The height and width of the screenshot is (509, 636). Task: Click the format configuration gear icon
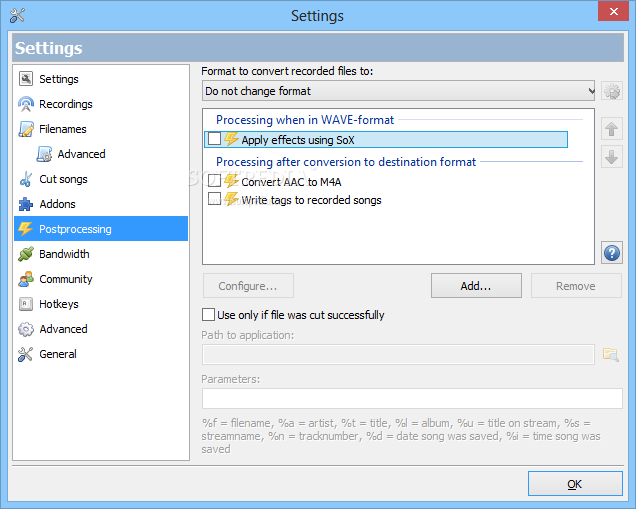click(612, 91)
